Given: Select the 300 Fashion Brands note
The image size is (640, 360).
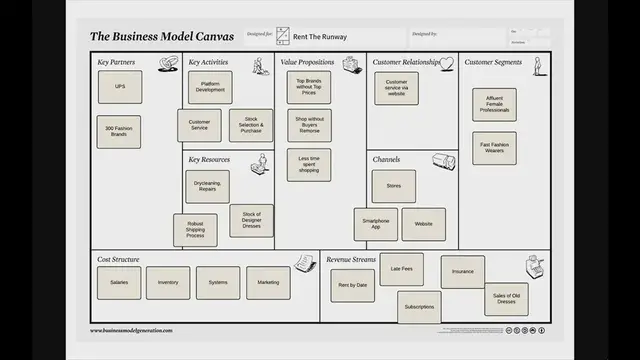Looking at the screenshot, I should [119, 132].
